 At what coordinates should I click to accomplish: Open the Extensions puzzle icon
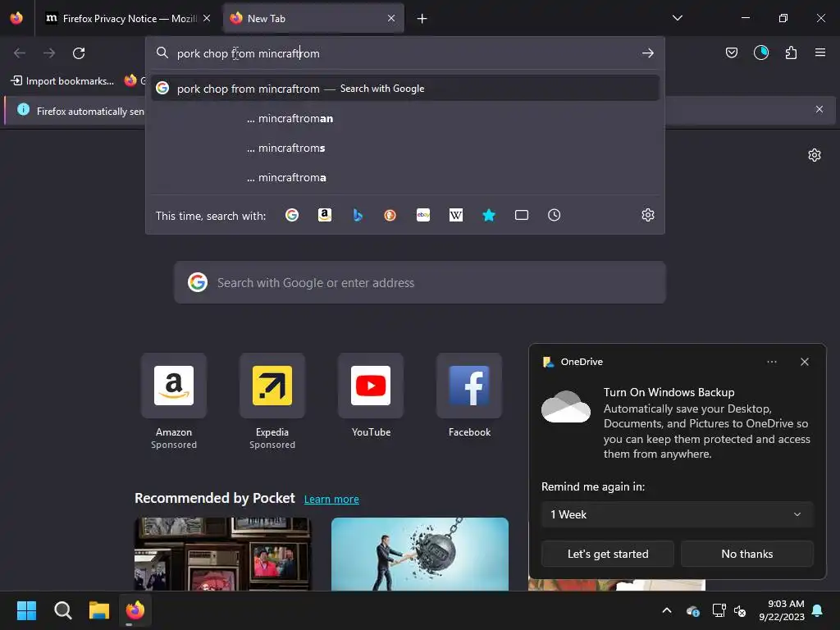coord(791,52)
